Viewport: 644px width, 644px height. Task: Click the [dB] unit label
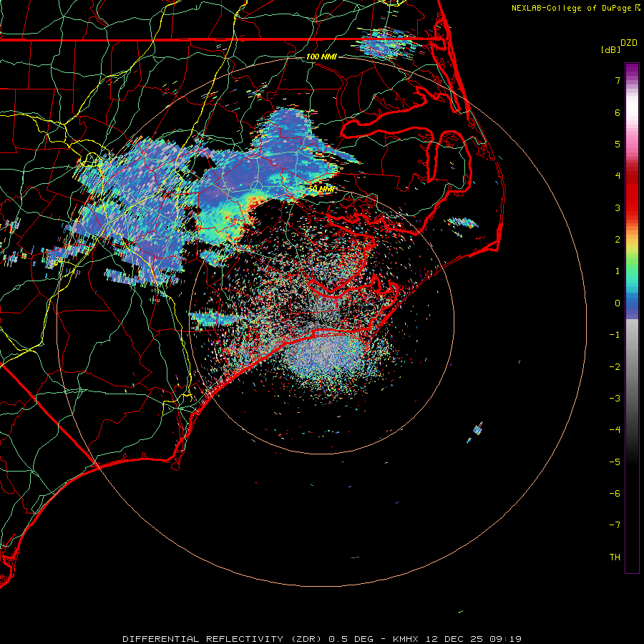611,49
